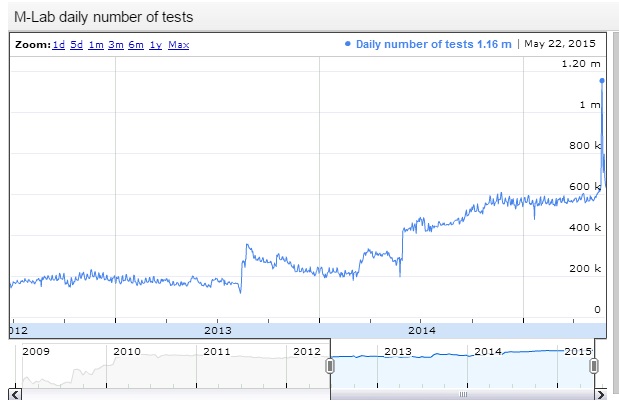Click the 'May 22, 2015' date label
Viewport: 619px width, 404px height.
(x=560, y=44)
